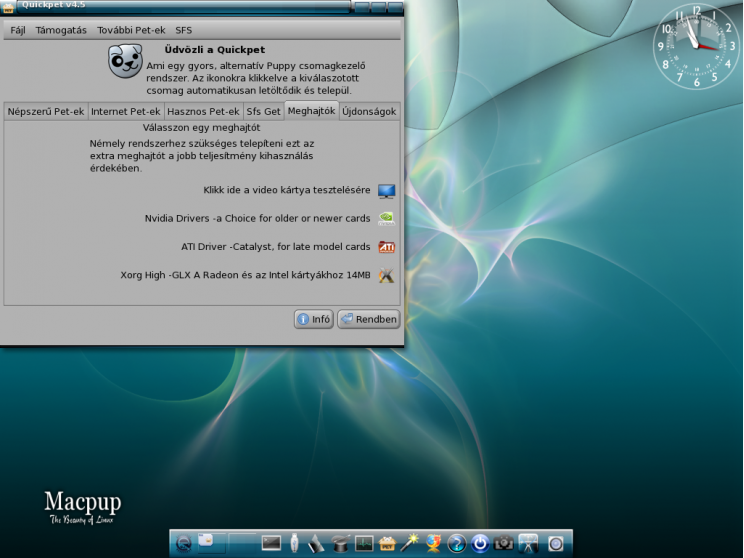Viewport: 744px width, 558px height.
Task: Click the round disc icon at dock end
Action: 556,544
